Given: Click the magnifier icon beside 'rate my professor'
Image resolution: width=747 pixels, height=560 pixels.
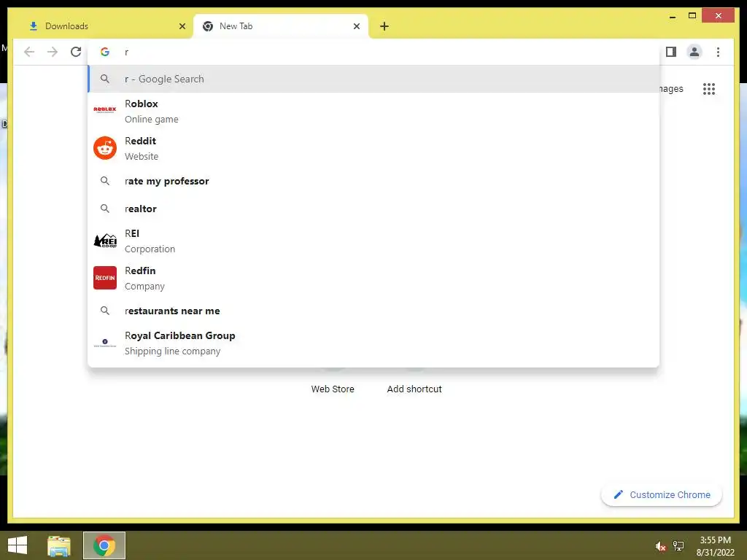Looking at the screenshot, I should point(105,181).
